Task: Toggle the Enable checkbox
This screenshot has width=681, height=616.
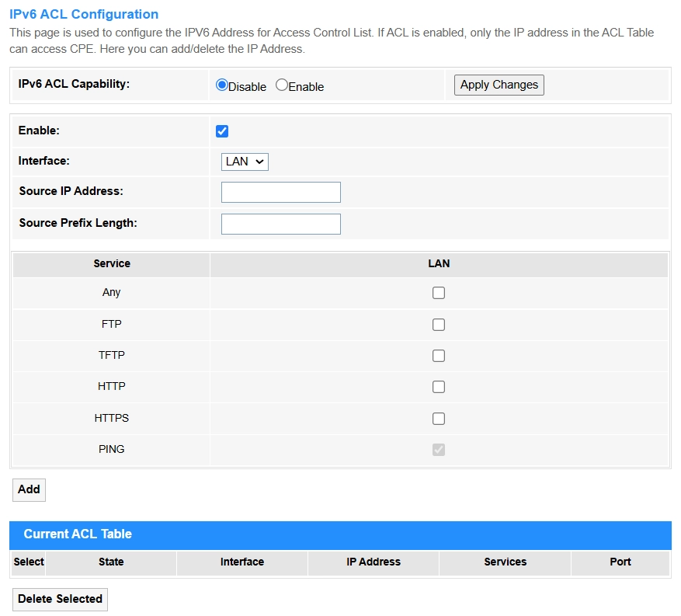Action: click(x=222, y=131)
